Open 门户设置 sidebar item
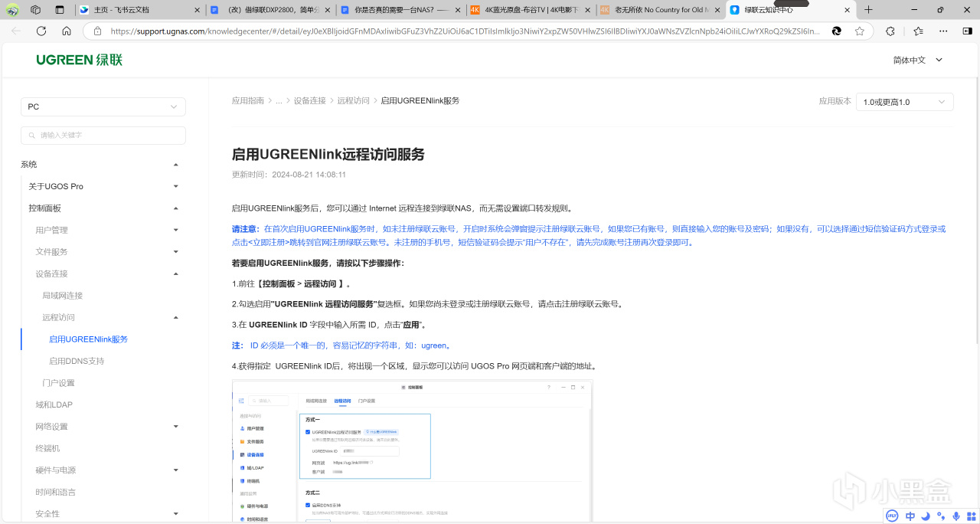The width and height of the screenshot is (980, 524). pyautogui.click(x=58, y=383)
